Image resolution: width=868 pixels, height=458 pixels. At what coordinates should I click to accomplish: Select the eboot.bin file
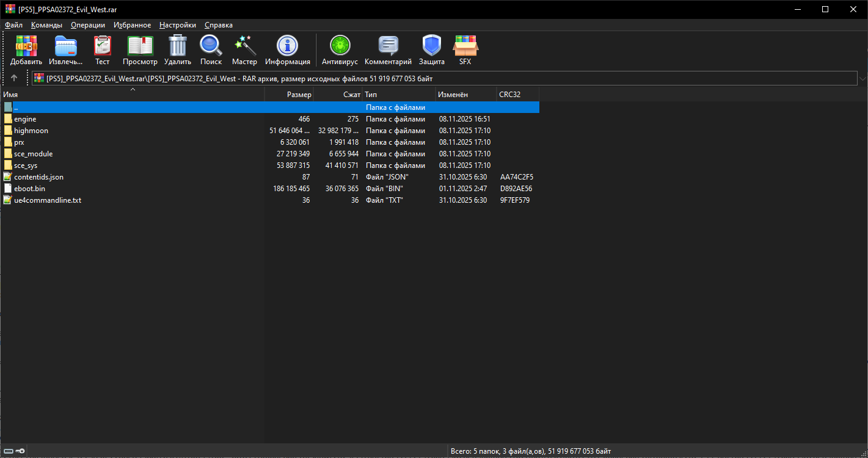(x=29, y=189)
